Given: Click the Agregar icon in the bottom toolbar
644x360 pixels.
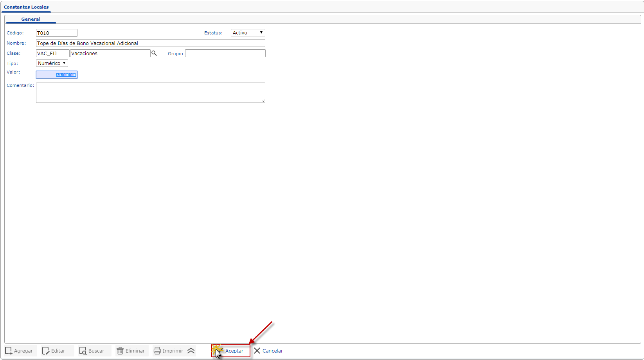Looking at the screenshot, I should pos(9,351).
